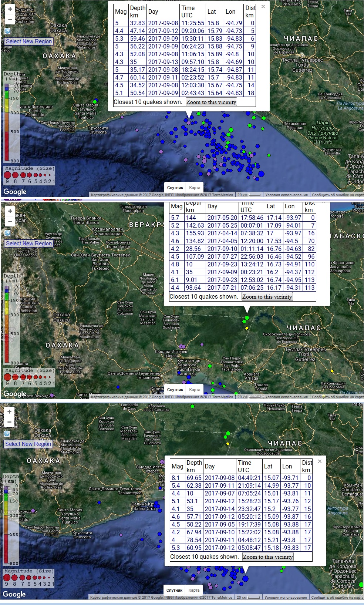This screenshot has height=605, width=364.
Task: Click the globe icon on the bottom map
Action: coord(7,434)
